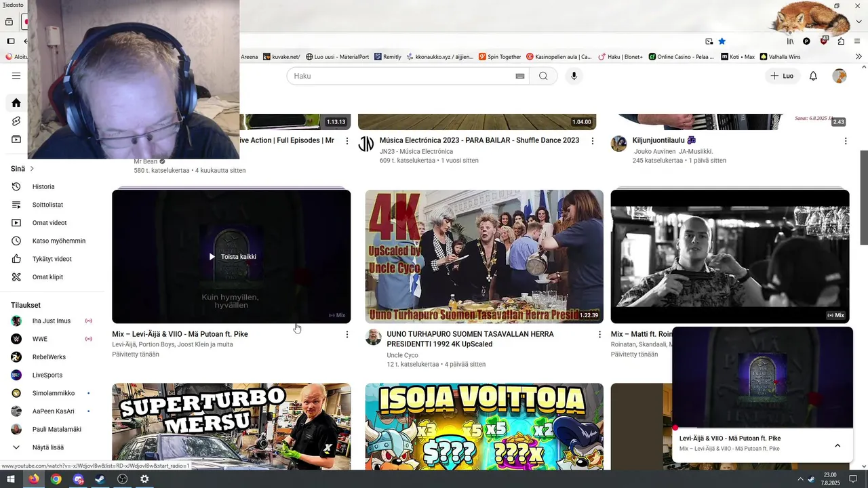
Task: Open the Kiljunjuontilaulu video title
Action: [664, 140]
